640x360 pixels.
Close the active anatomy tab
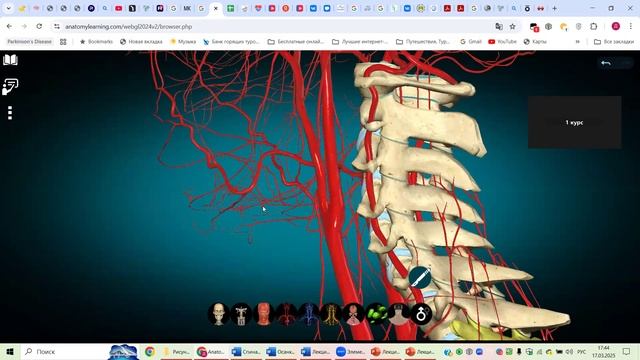pos(216,8)
